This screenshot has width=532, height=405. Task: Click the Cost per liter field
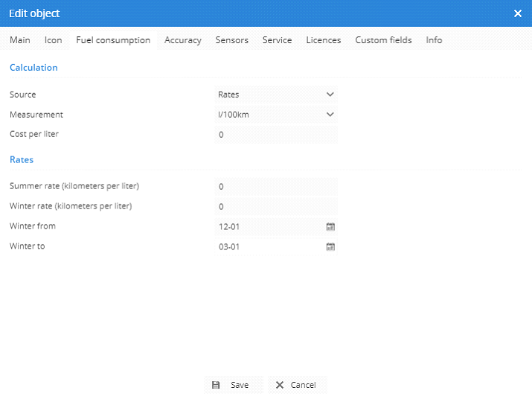click(276, 135)
